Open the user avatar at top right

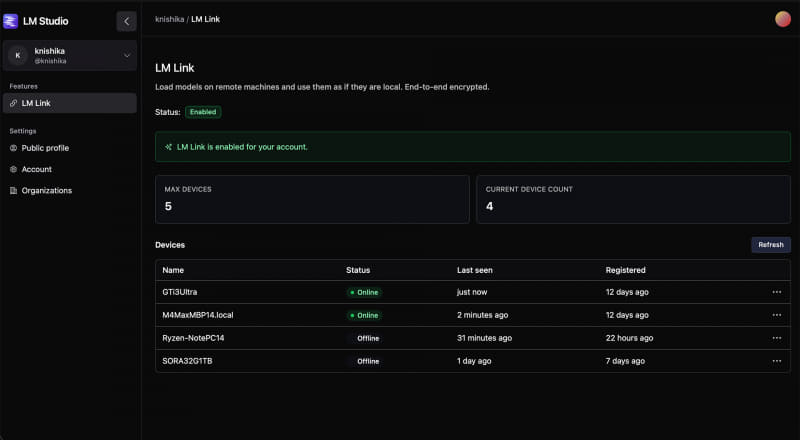(783, 19)
